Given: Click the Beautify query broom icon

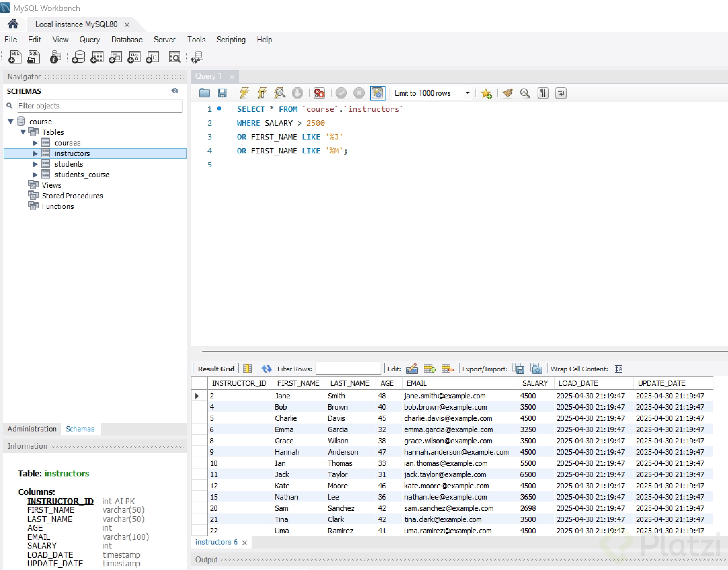Looking at the screenshot, I should click(507, 93).
